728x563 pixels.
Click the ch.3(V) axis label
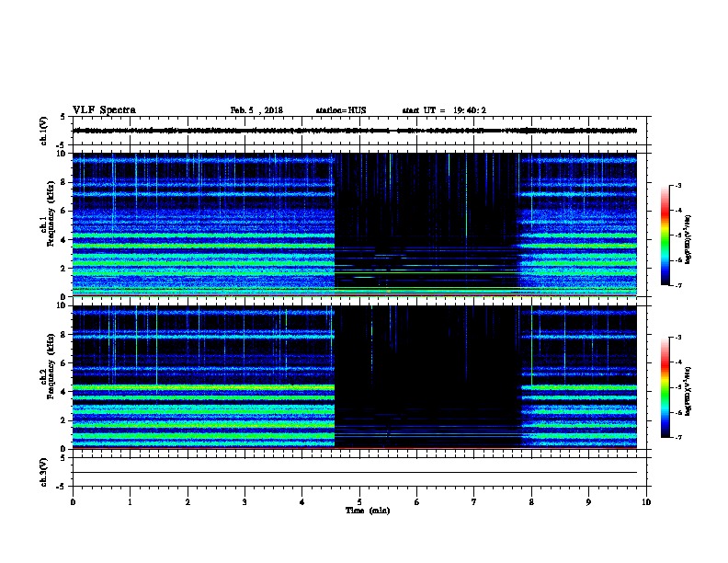44,472
